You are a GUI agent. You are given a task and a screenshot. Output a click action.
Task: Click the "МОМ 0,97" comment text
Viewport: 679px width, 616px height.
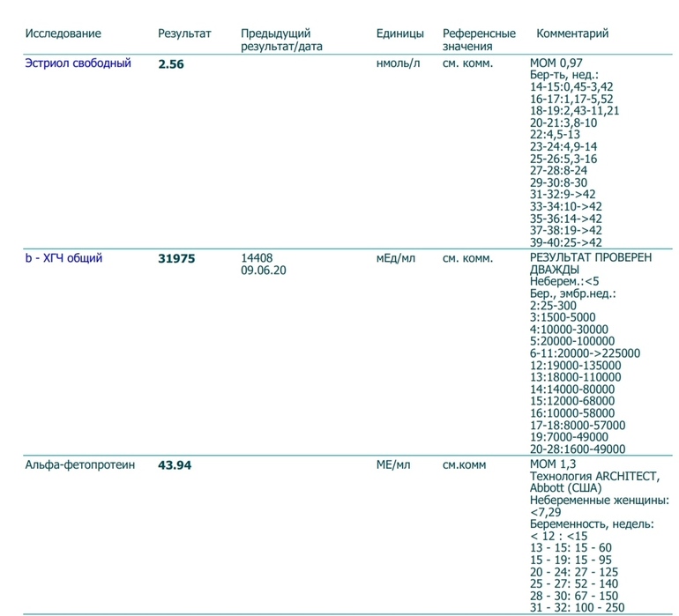pyautogui.click(x=556, y=63)
